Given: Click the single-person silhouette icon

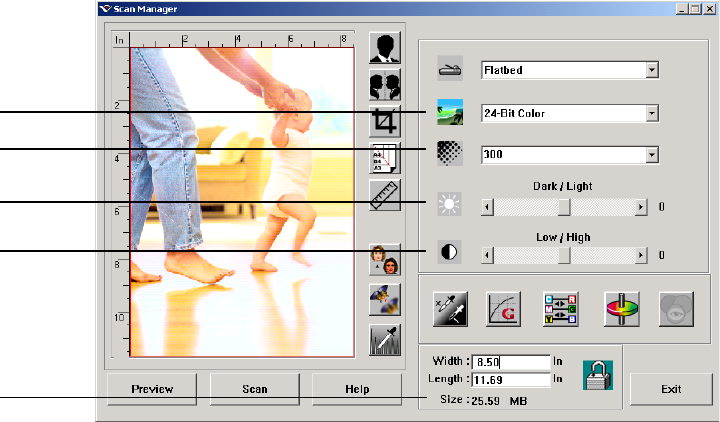Looking at the screenshot, I should 385,48.
